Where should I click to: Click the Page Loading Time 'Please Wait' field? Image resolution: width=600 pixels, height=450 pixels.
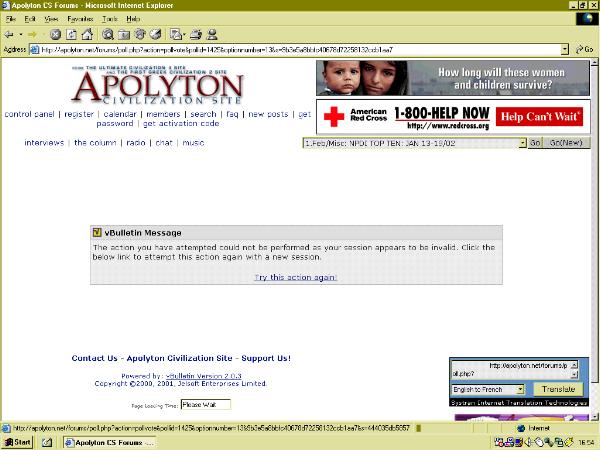tap(206, 404)
